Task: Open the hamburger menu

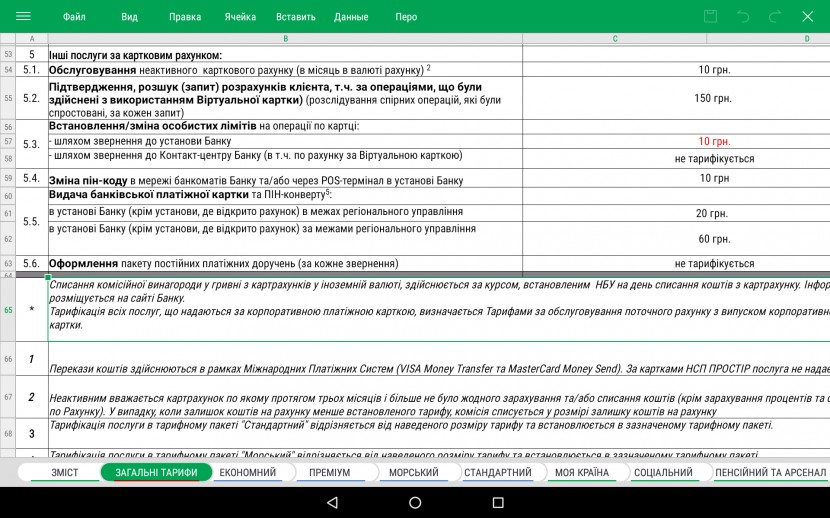Action: (23, 16)
